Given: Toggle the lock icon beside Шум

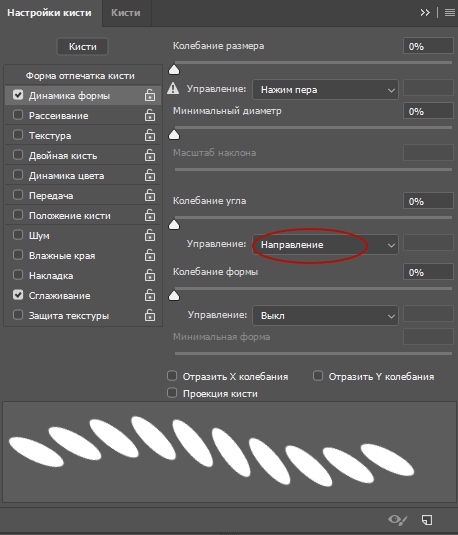Looking at the screenshot, I should [x=150, y=235].
